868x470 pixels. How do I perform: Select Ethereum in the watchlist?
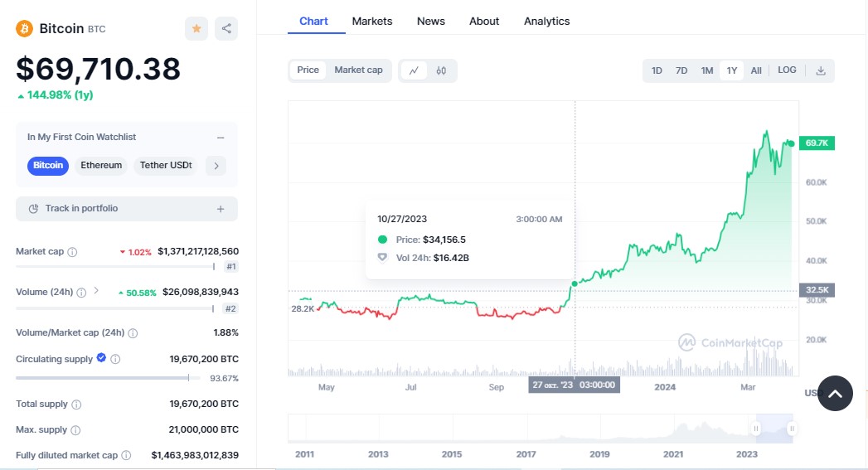101,166
